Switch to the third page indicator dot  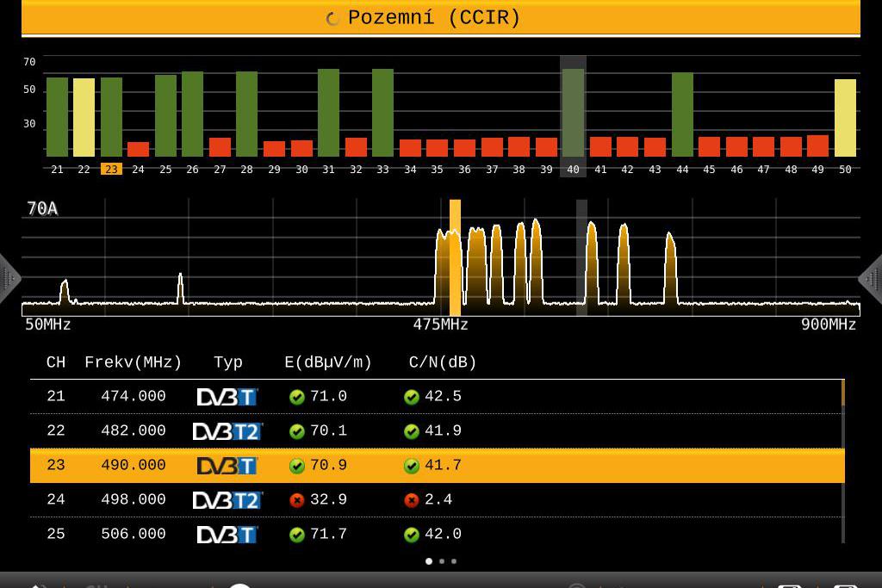454,561
